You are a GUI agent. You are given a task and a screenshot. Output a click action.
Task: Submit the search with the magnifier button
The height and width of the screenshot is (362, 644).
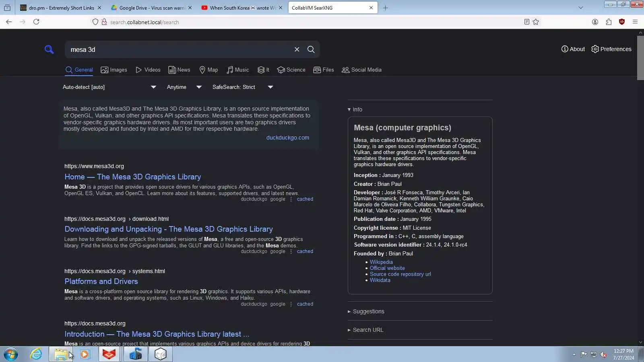[x=311, y=49]
